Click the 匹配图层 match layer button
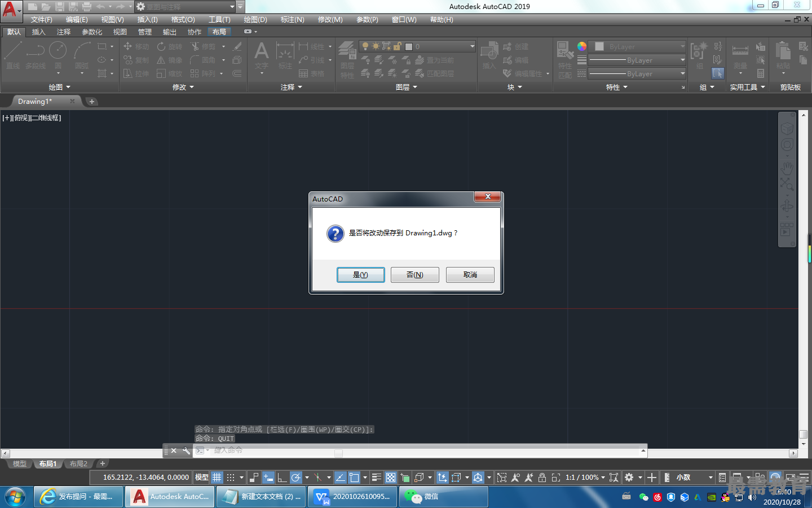 434,73
